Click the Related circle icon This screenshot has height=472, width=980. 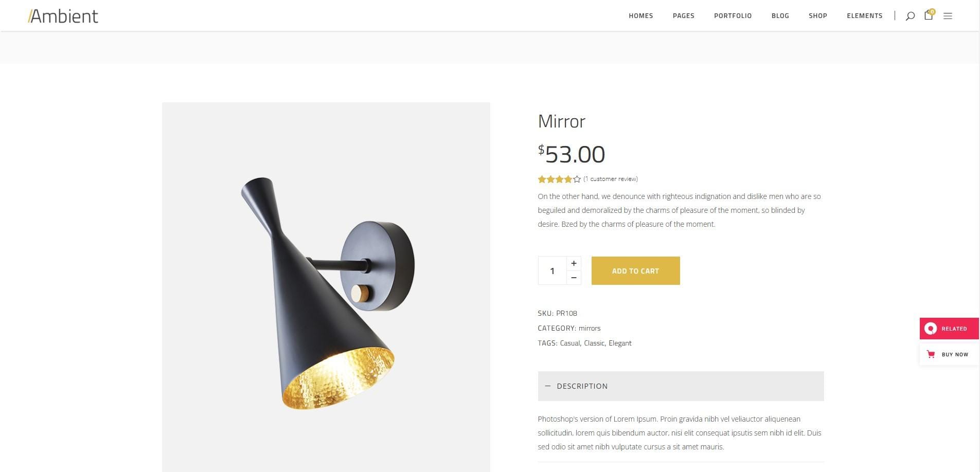930,329
